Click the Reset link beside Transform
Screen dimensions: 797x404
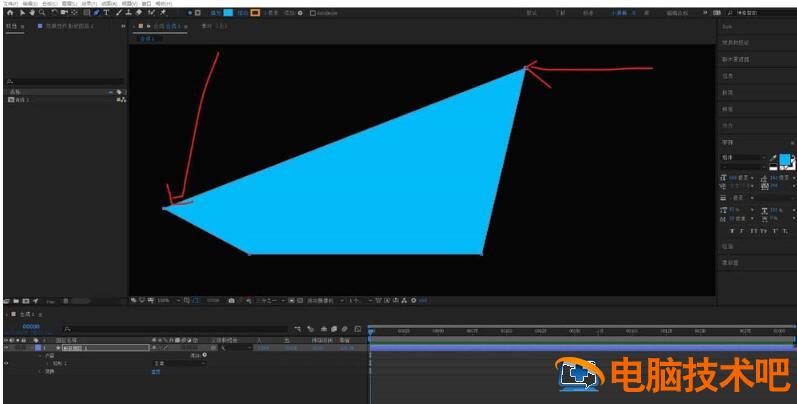pyautogui.click(x=156, y=372)
